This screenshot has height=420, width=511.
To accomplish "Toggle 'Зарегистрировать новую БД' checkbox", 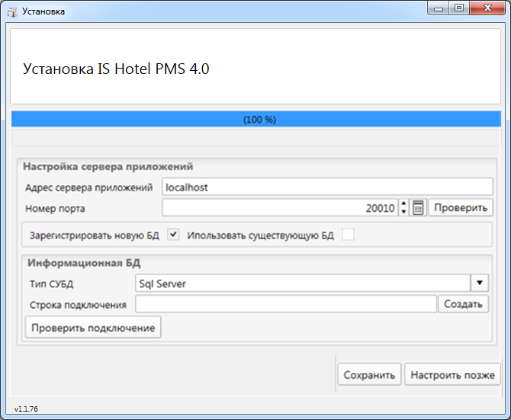I will point(173,235).
